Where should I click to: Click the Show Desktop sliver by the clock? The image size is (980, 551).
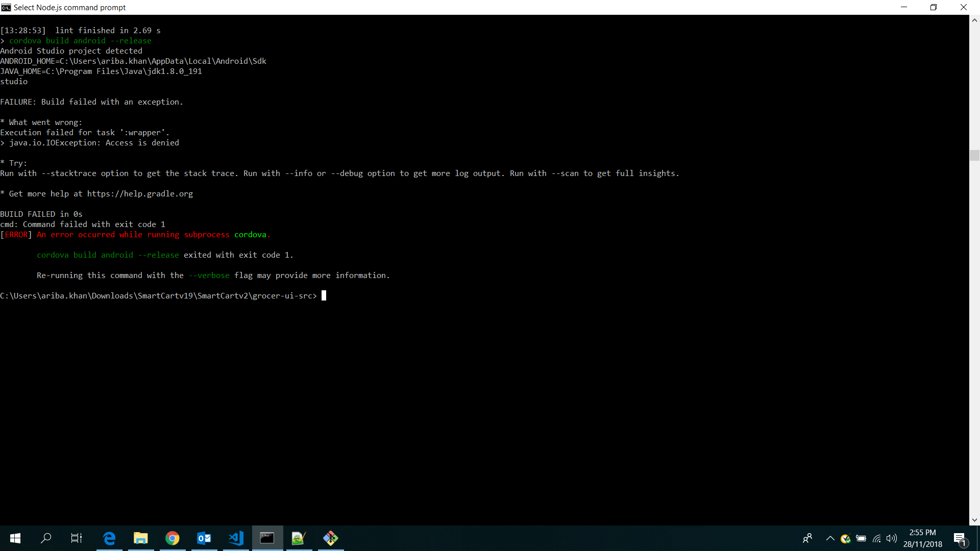coord(978,538)
